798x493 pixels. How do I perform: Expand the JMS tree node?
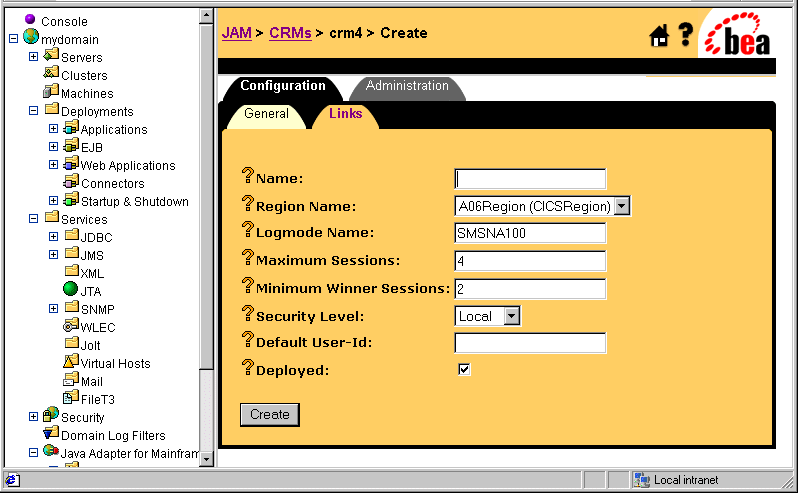click(53, 254)
